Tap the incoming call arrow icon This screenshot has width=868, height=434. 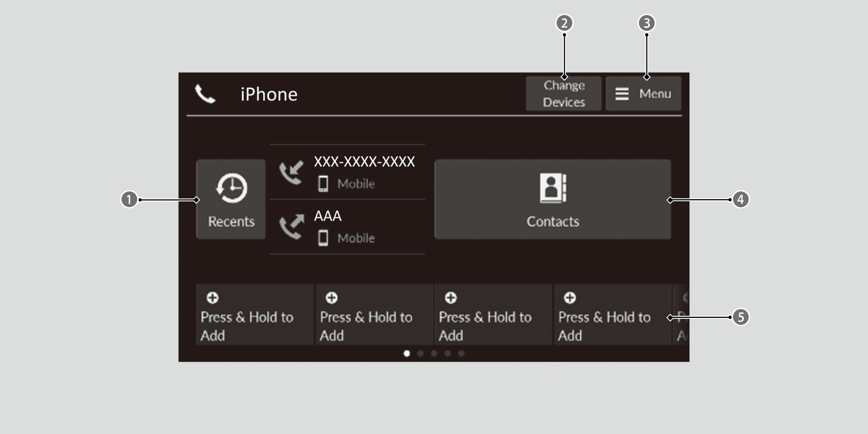291,172
